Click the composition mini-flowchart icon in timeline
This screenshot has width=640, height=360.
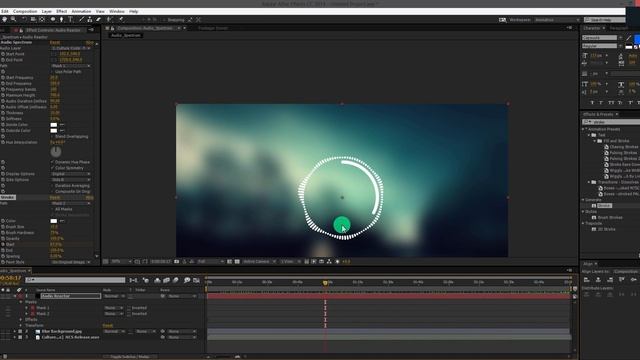133,280
